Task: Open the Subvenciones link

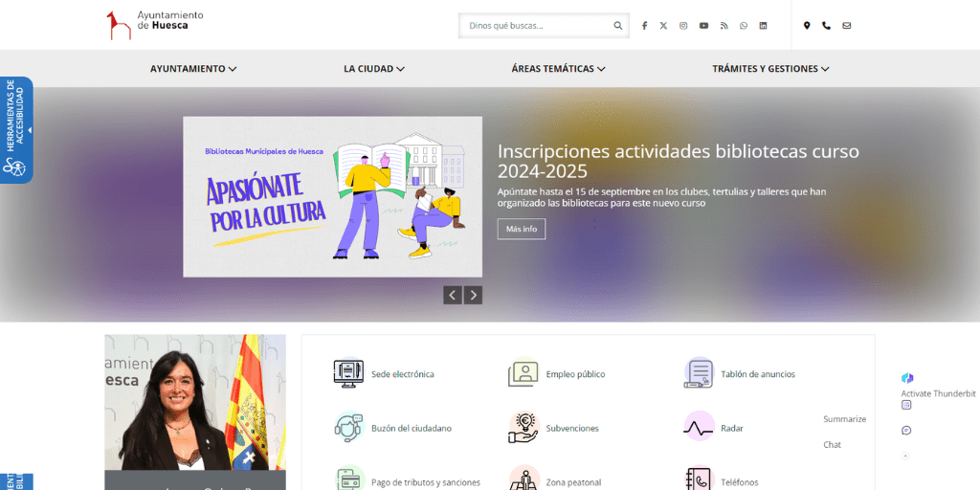Action: pyautogui.click(x=572, y=429)
